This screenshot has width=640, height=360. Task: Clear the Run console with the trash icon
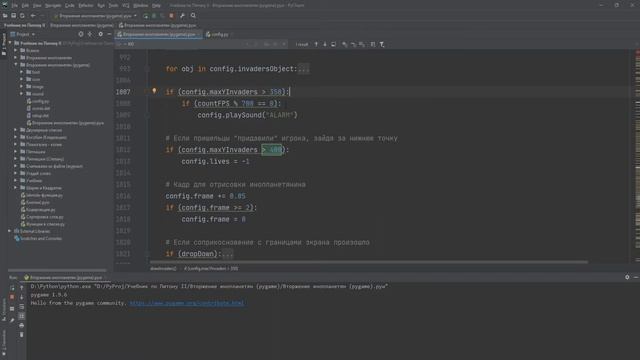tap(22, 335)
